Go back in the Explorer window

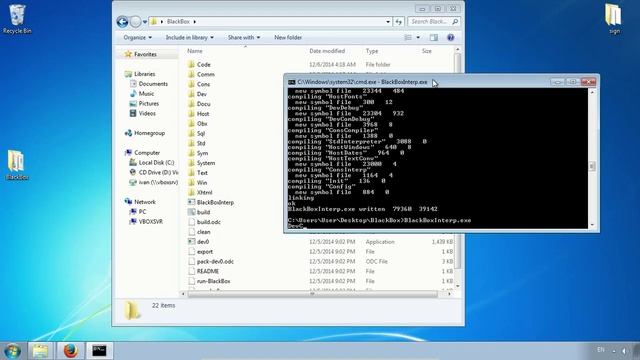122,22
